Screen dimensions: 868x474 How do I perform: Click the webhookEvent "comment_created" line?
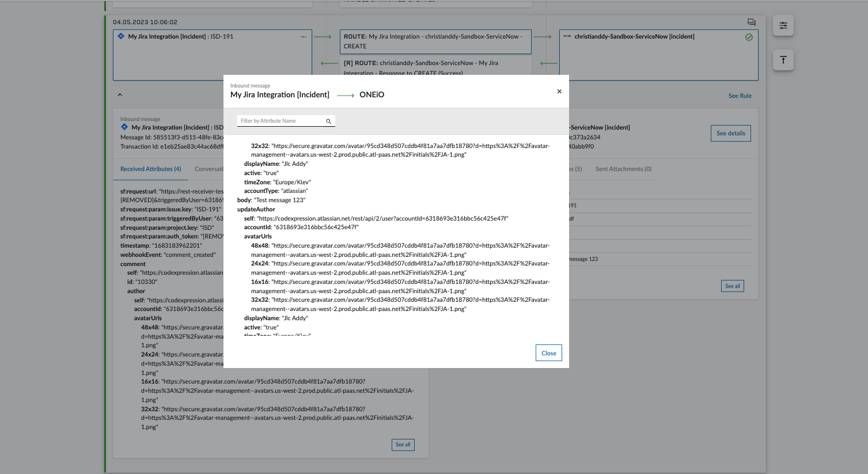point(168,255)
